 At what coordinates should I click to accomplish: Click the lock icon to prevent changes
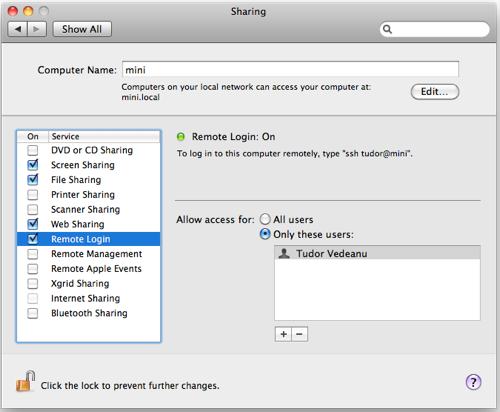click(x=25, y=381)
